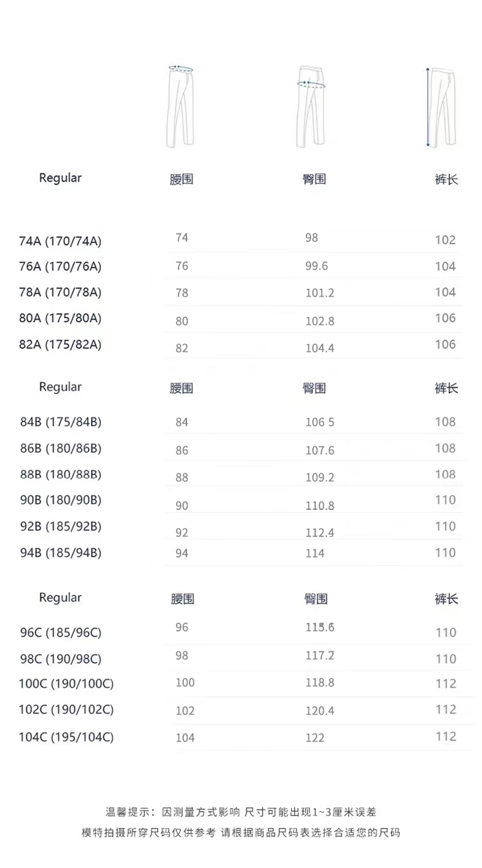Image resolution: width=482 pixels, height=868 pixels.
Task: Select the 100C (190/100C) size label
Action: 66,684
